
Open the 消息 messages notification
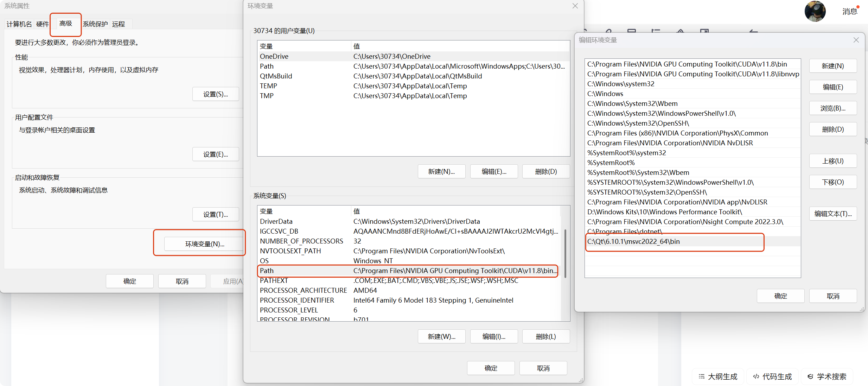850,12
